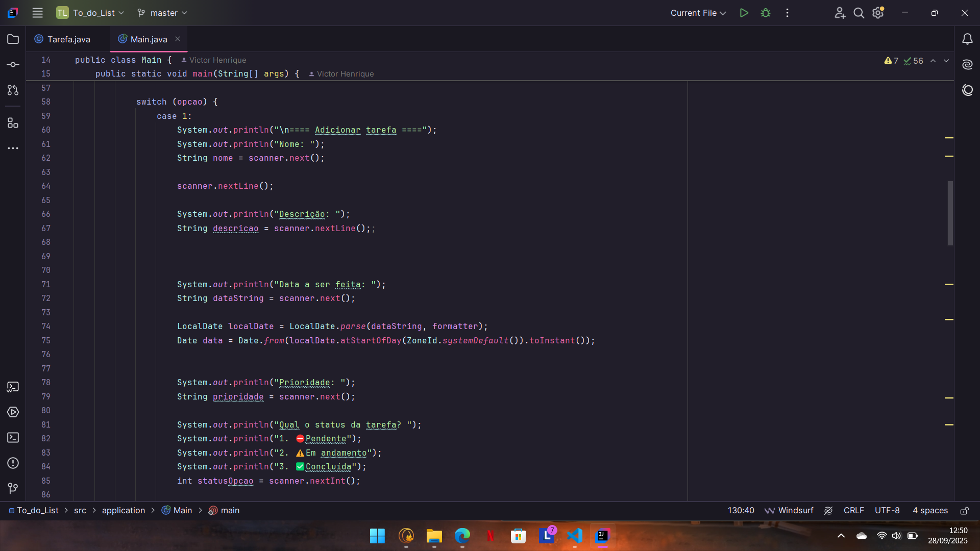Click the CRLF line separator setting

pos(853,511)
